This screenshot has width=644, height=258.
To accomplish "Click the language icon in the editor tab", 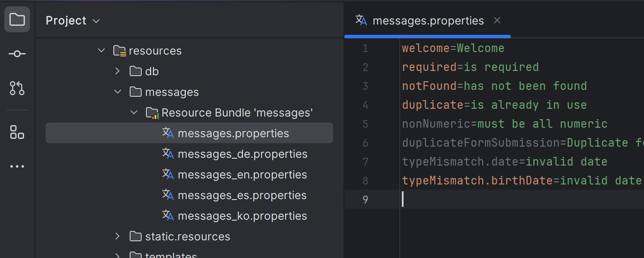I will pyautogui.click(x=361, y=20).
